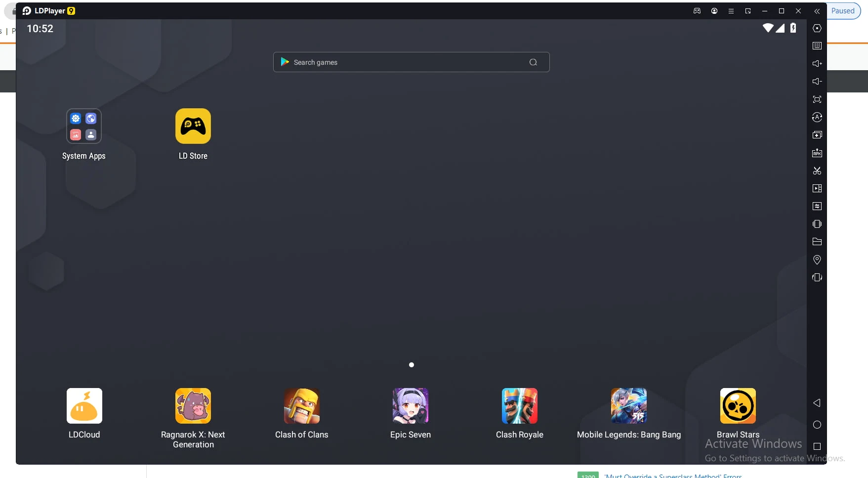Viewport: 868px width, 478px height.
Task: Launch Ragnarok X: Next Generation
Action: (x=193, y=406)
